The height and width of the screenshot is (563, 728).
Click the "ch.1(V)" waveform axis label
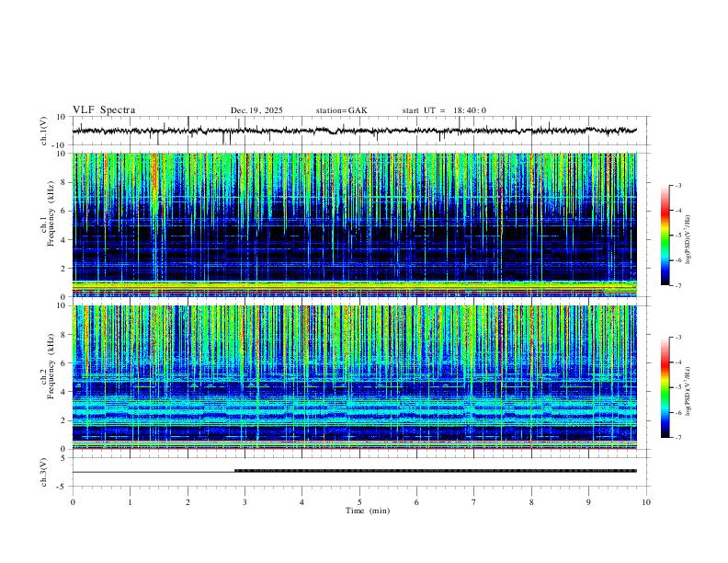(44, 131)
